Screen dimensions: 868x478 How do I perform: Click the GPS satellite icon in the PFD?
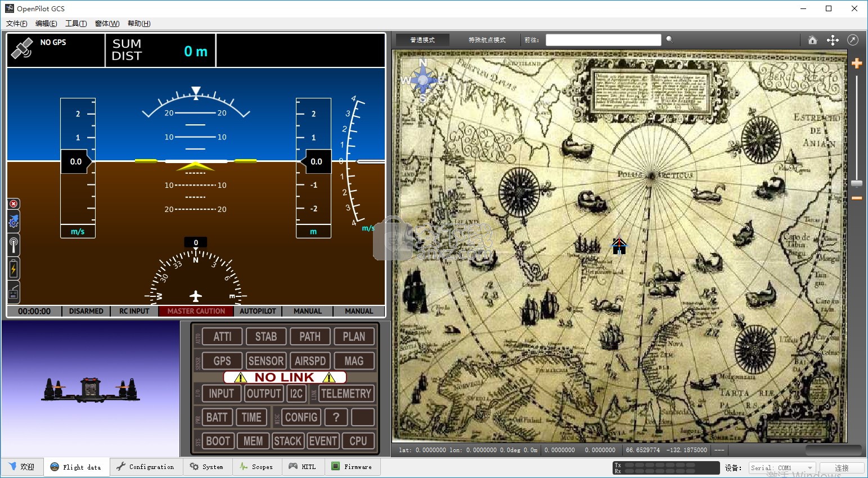coord(21,49)
